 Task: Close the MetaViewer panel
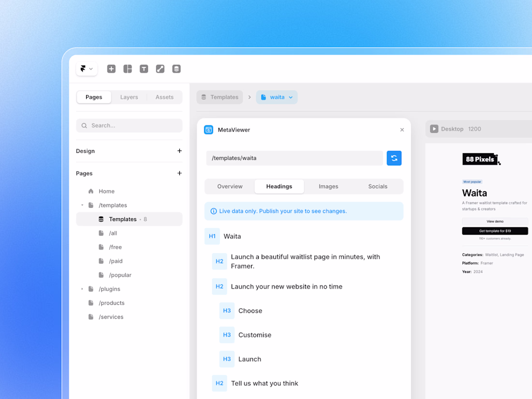[402, 130]
